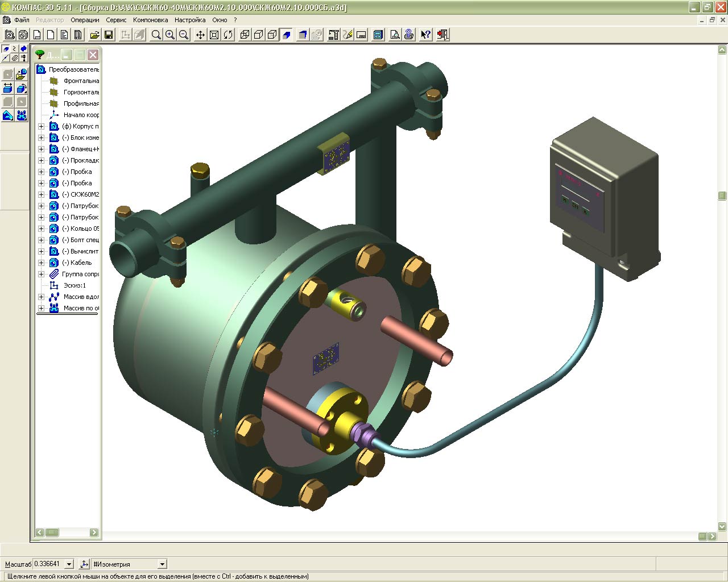The width and height of the screenshot is (728, 582).
Task: Expand the (ф) Корпус node
Action: 41,126
